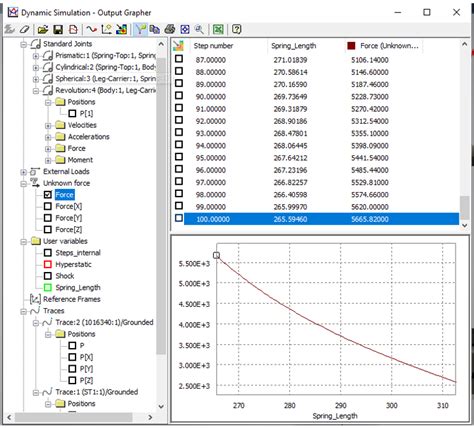
Task: Check the Shock user variable
Action: tap(48, 276)
